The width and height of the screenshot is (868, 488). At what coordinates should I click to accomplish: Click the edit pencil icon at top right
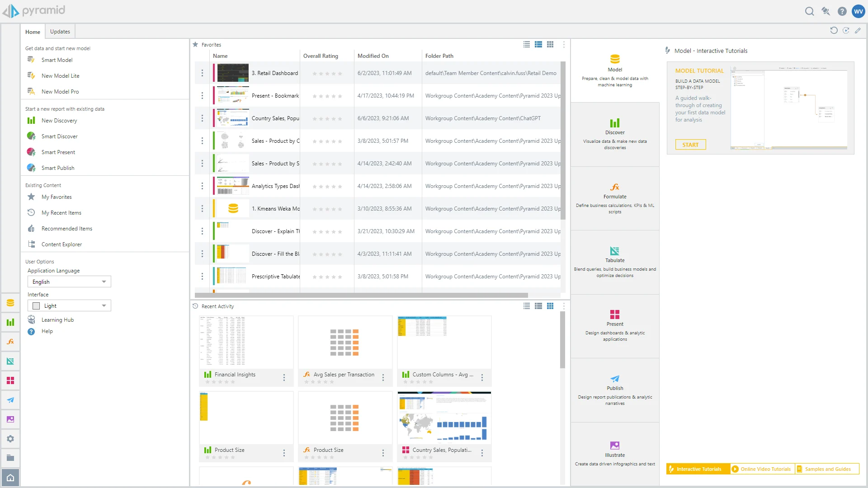(858, 31)
